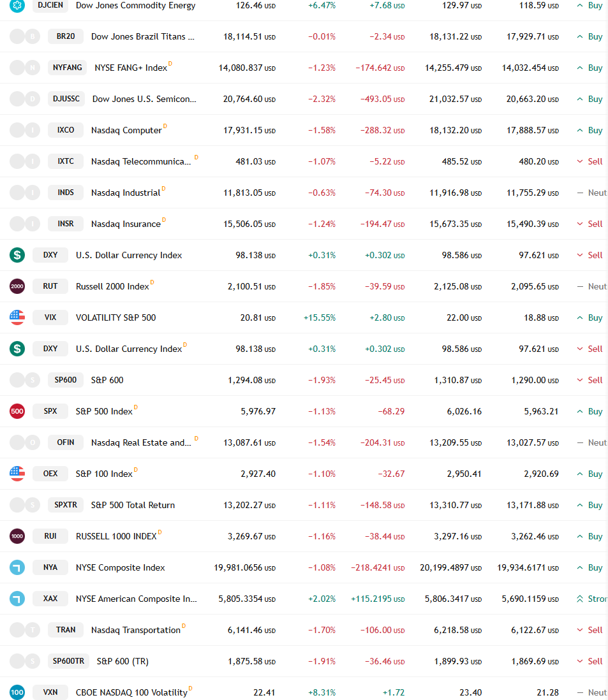This screenshot has height=700, width=608.
Task: Open the Nasdaq Computer index link
Action: (126, 130)
